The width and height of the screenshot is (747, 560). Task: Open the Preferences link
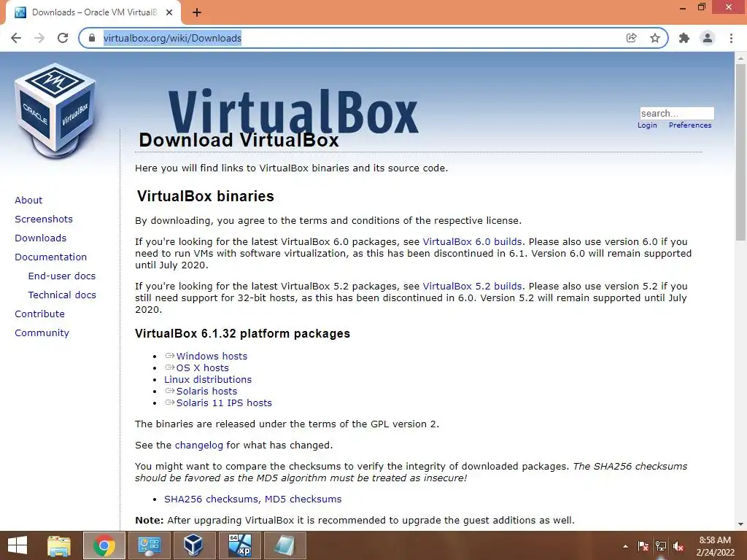[x=690, y=125]
